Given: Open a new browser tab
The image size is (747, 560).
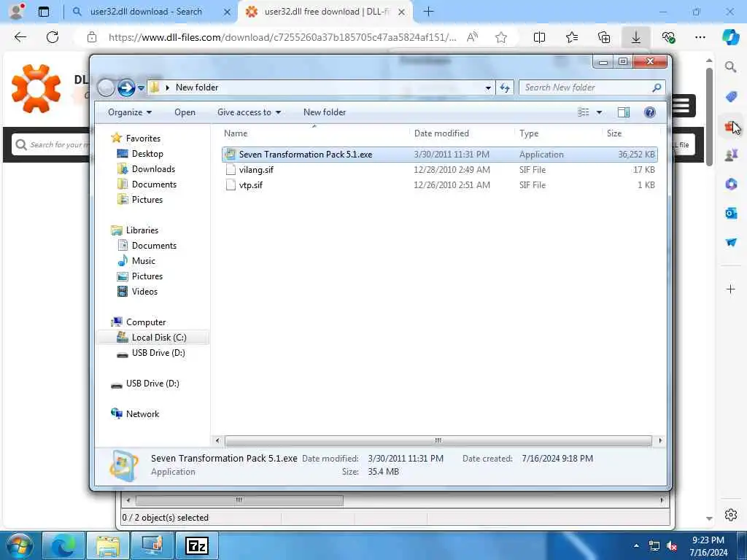Looking at the screenshot, I should (x=428, y=12).
